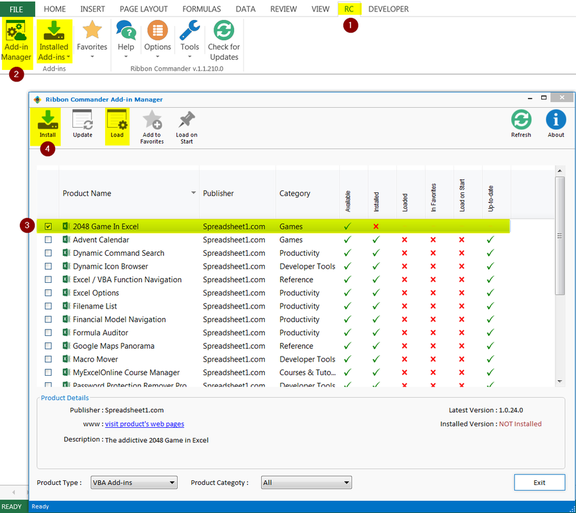Click the scrollbar down arrow of add-in list
The height and width of the screenshot is (513, 576).
(x=559, y=381)
